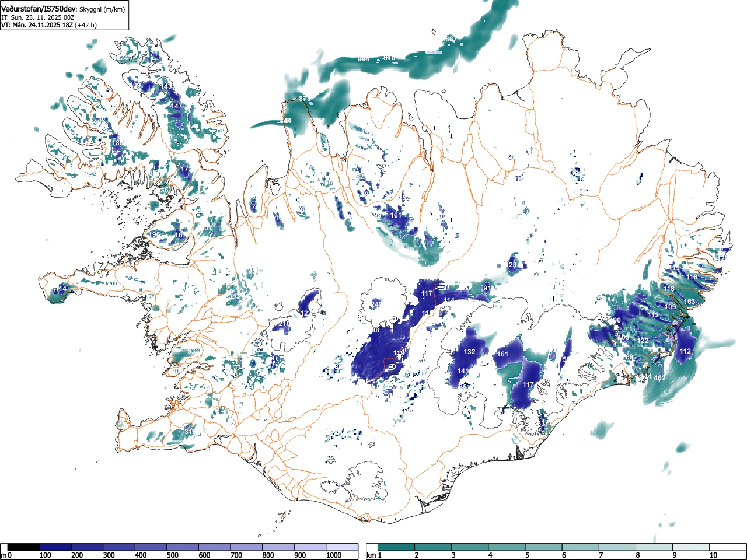Click the '103' value in the southeast
This screenshot has width=747, height=560.
point(624,337)
